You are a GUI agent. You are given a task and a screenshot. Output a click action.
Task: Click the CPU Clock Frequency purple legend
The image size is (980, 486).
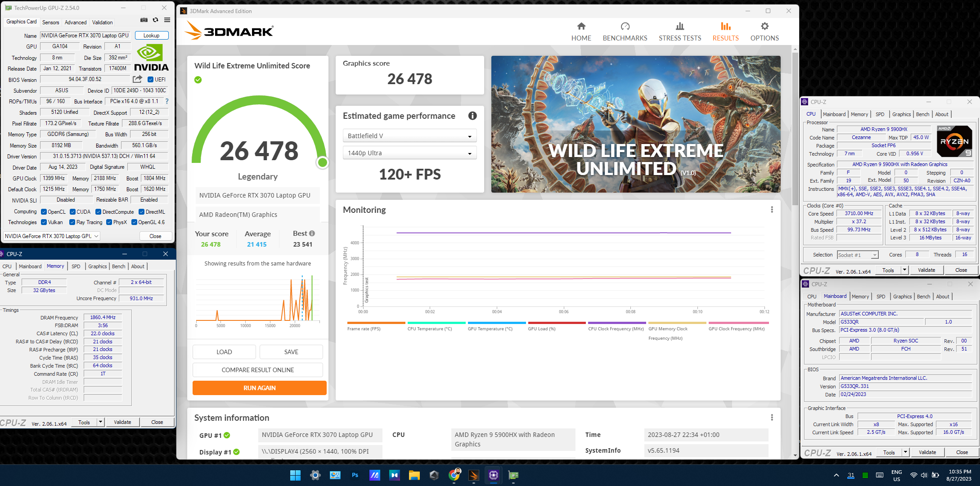[617, 326]
